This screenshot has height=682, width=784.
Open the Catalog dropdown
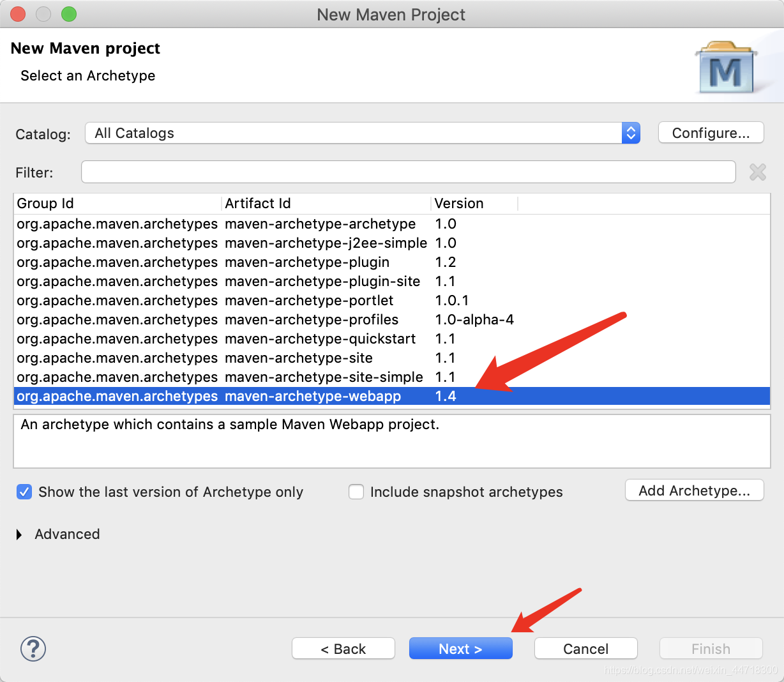pos(363,133)
